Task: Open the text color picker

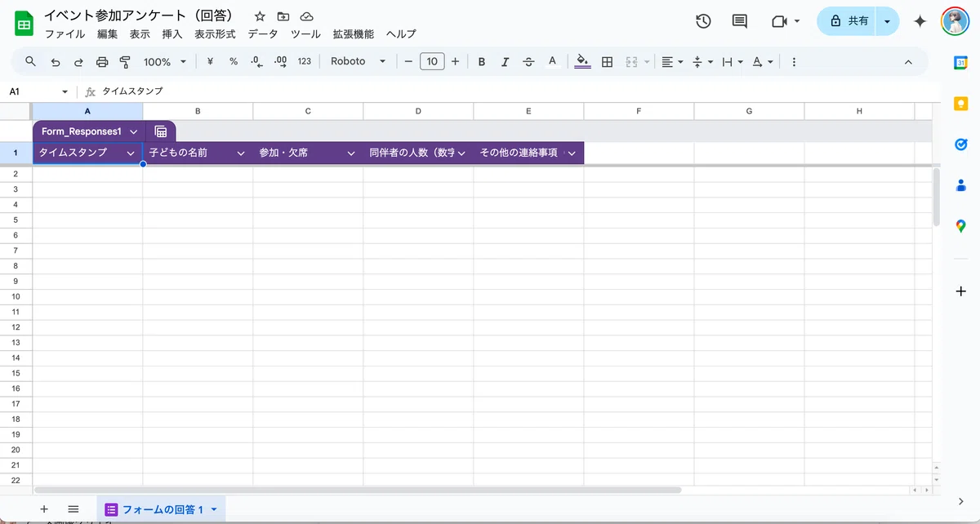Action: click(x=552, y=61)
